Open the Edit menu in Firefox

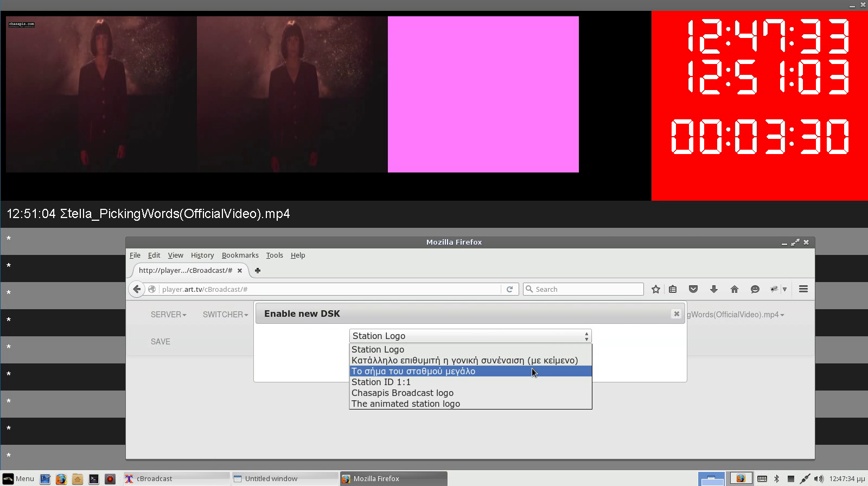(154, 255)
